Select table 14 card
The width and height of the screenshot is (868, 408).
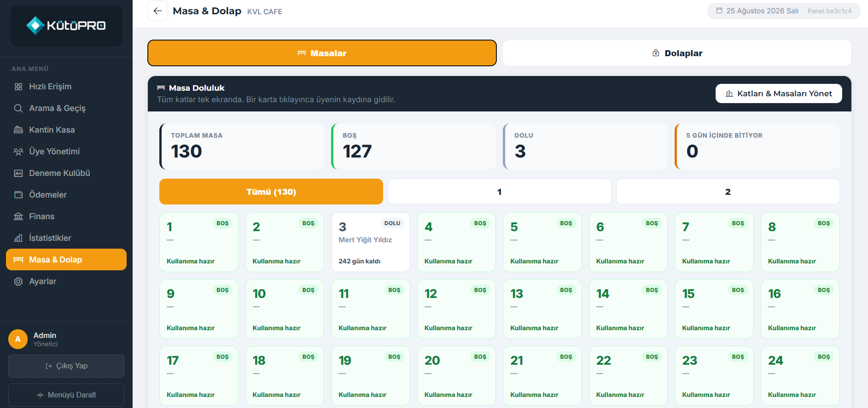tap(629, 309)
